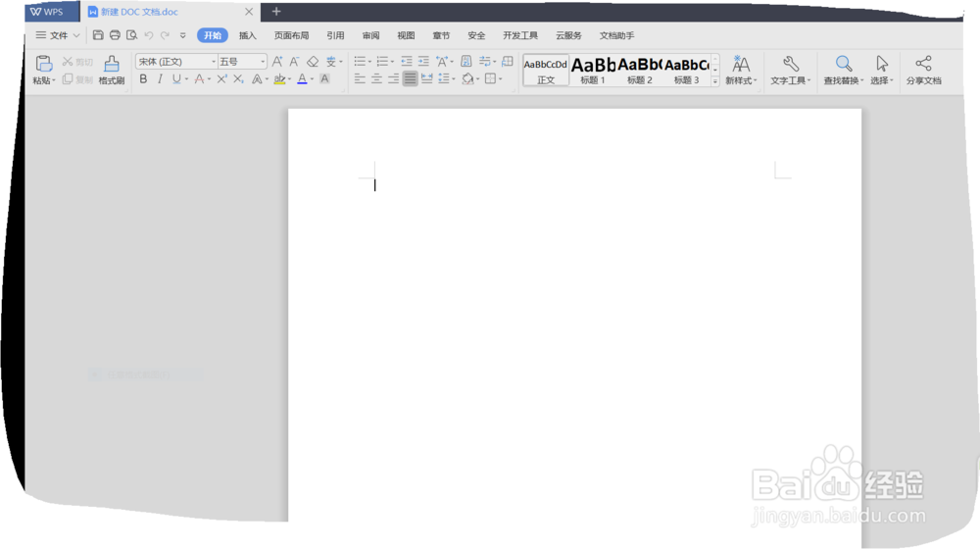The image size is (980, 549).
Task: Open the 云服务 ribbon tab
Action: [568, 35]
